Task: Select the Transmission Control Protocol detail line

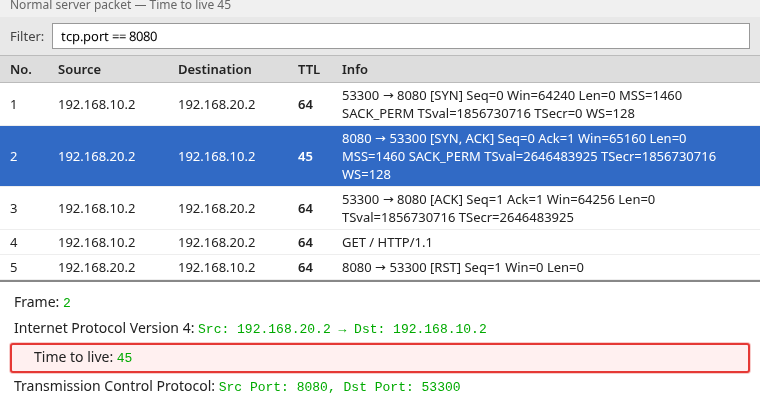Action: click(237, 386)
